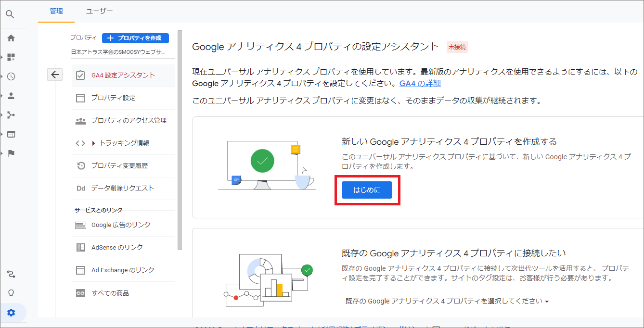644x328 pixels.
Task: Open プロパティ変更履歴 menu item
Action: click(123, 165)
